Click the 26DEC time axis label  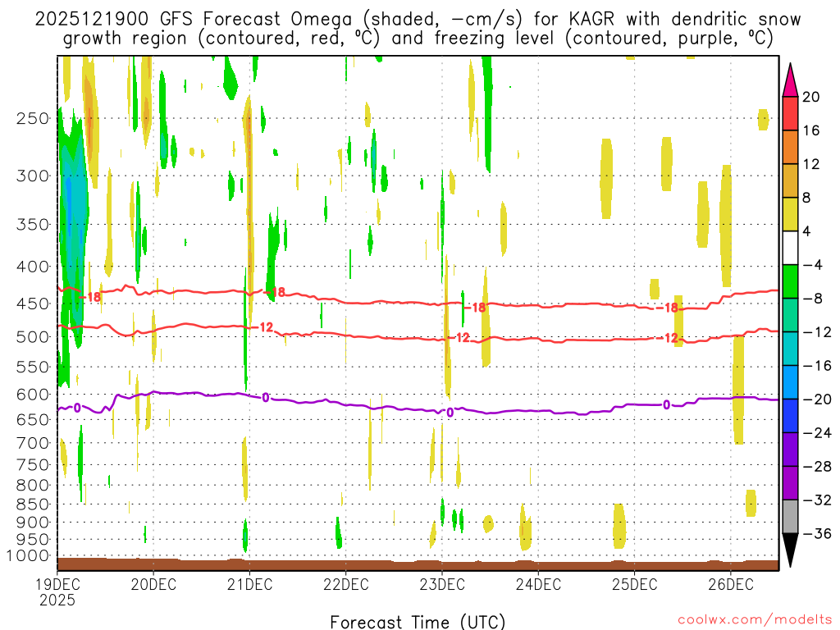point(731,584)
